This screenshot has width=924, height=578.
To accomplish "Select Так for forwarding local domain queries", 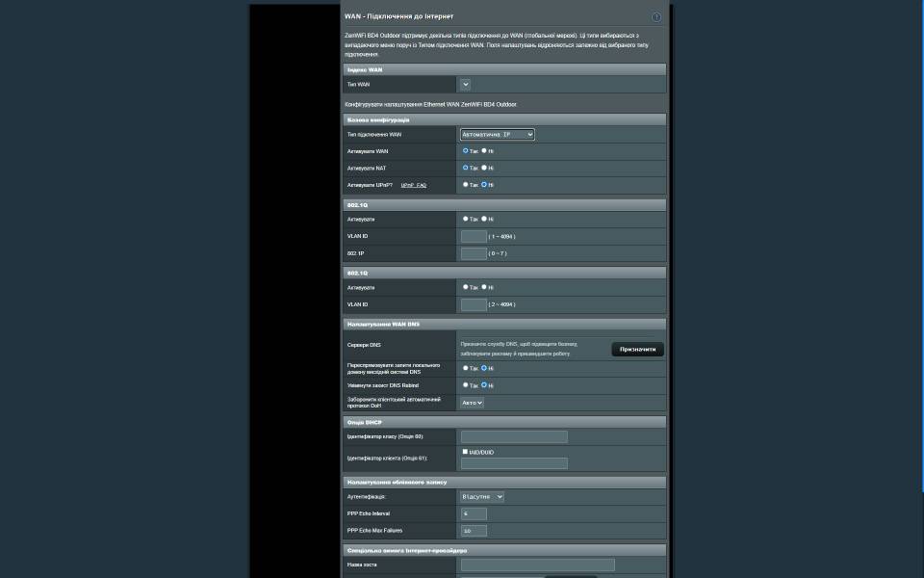I will [466, 368].
